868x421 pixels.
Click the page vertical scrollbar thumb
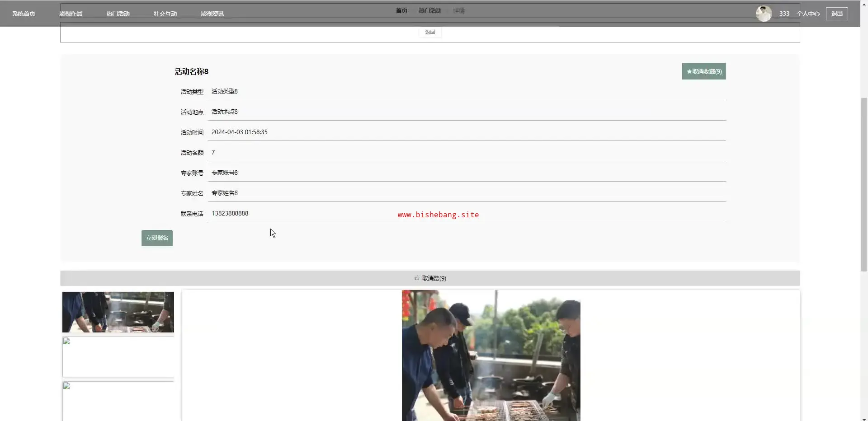864,184
